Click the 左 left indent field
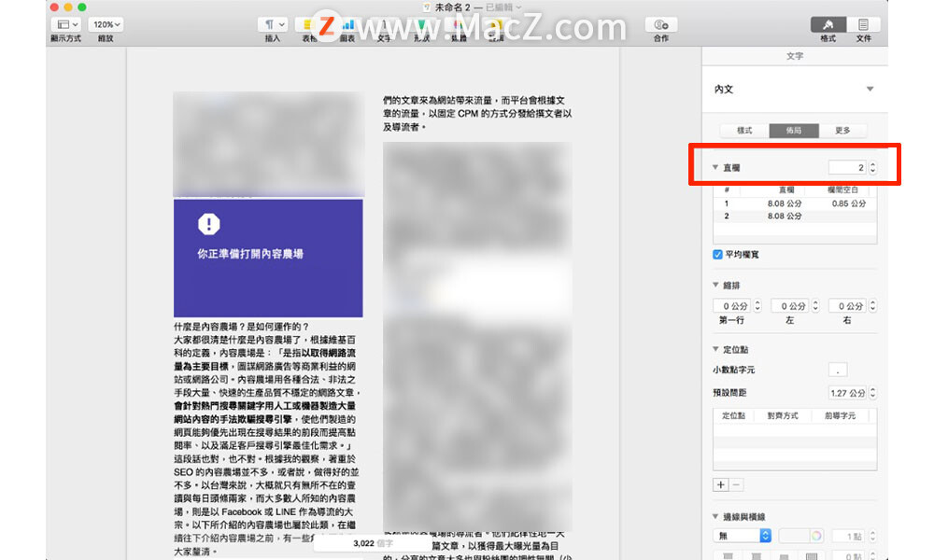Viewport: 934px width, 560px height. [791, 306]
